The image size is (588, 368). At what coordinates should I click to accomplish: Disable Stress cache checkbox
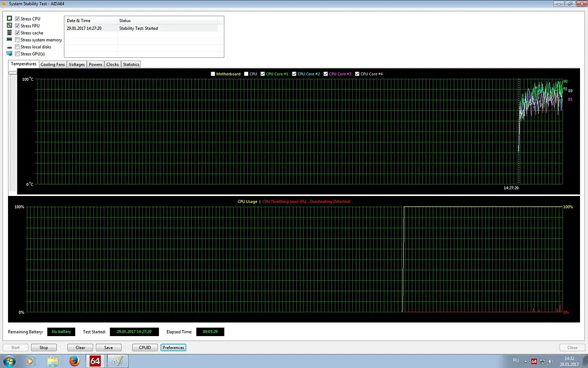[17, 33]
